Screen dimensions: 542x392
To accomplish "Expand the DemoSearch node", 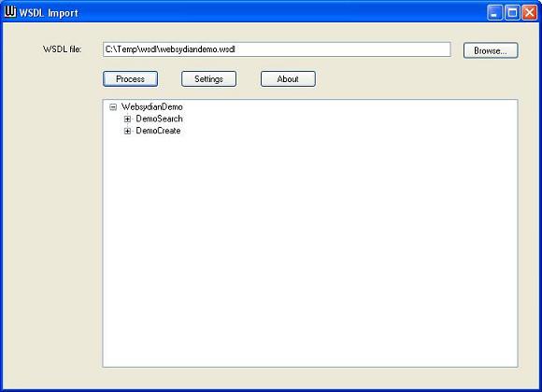I will 127,119.
